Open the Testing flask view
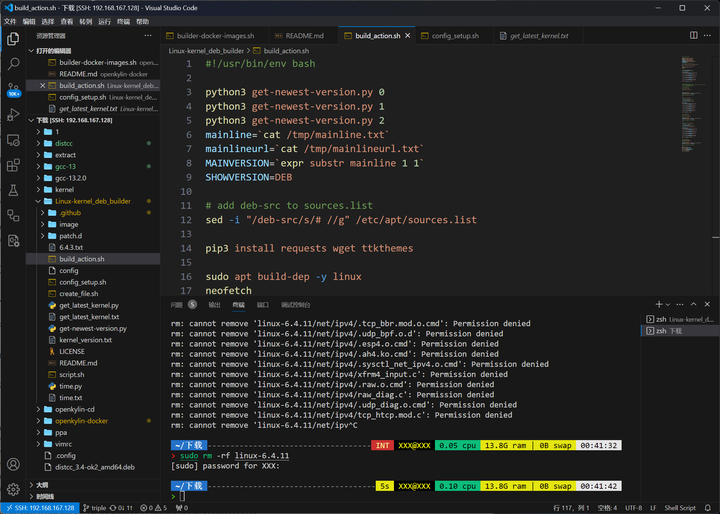 (13, 190)
